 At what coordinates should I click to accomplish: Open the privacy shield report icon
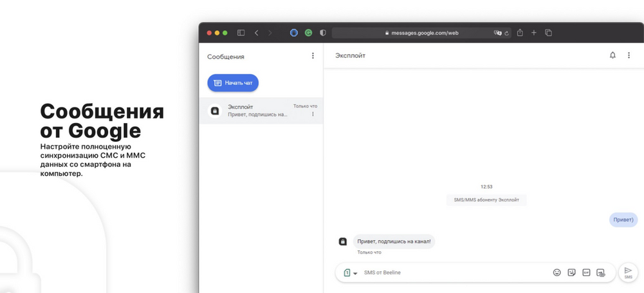[323, 33]
